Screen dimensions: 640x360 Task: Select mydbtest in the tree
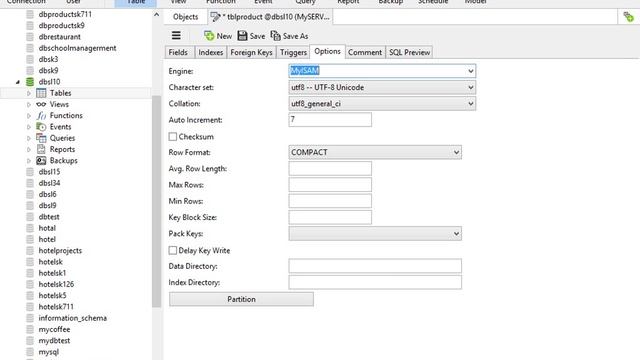(x=54, y=340)
